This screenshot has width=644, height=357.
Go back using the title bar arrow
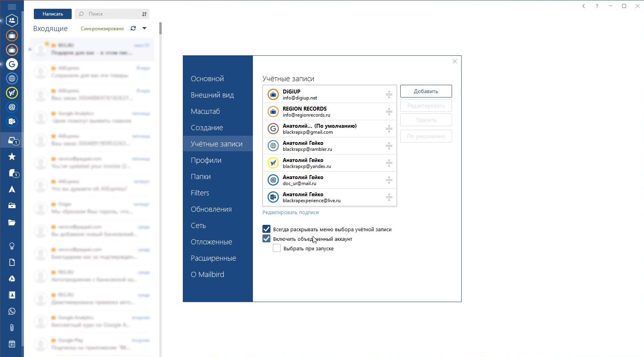(583, 6)
